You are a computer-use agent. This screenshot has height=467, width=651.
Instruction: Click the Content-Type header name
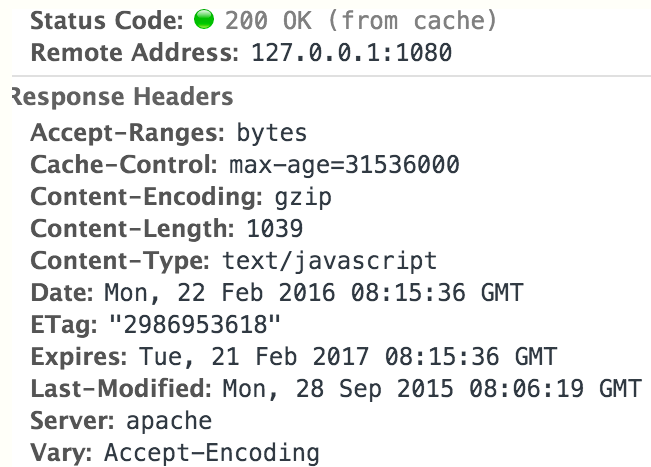[x=120, y=261]
